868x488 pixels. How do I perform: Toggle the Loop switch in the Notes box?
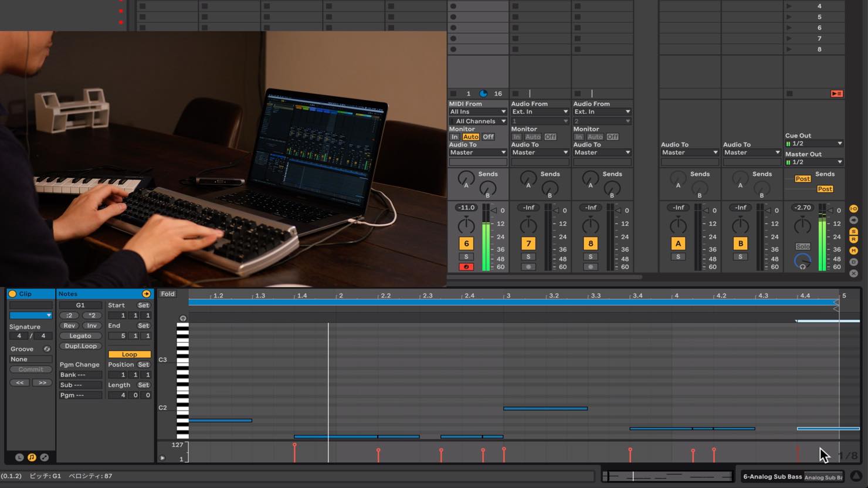pos(130,354)
